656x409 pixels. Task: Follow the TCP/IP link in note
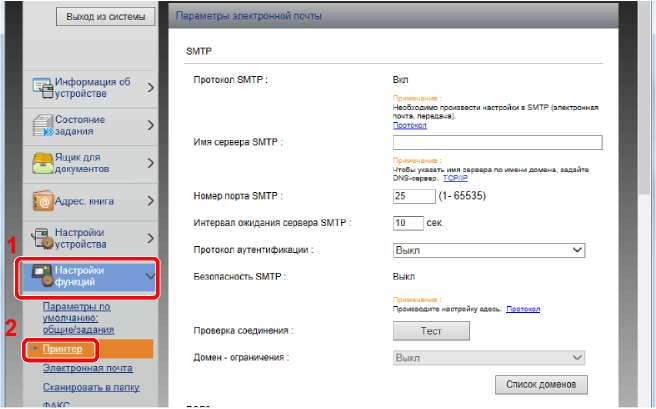[456, 177]
